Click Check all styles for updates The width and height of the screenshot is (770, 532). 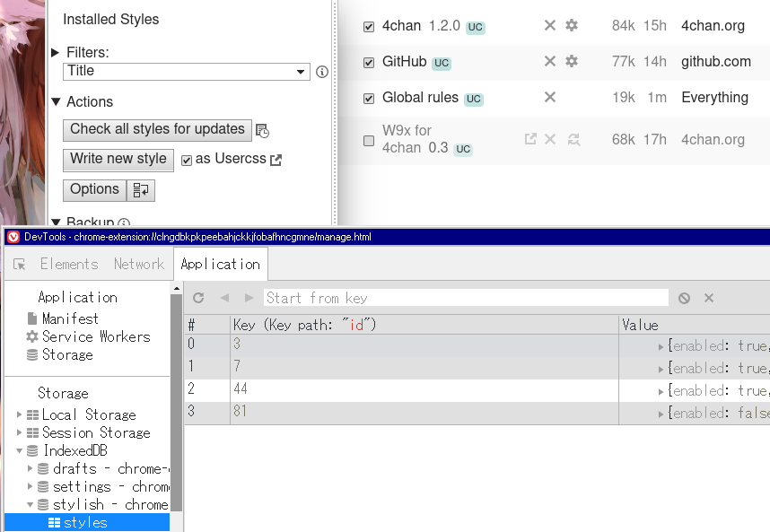point(156,129)
